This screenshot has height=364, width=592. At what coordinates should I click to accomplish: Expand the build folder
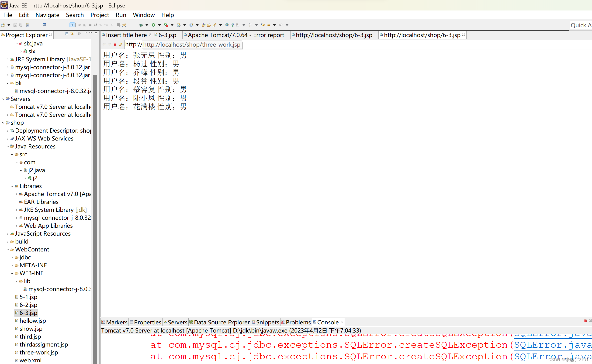point(8,241)
